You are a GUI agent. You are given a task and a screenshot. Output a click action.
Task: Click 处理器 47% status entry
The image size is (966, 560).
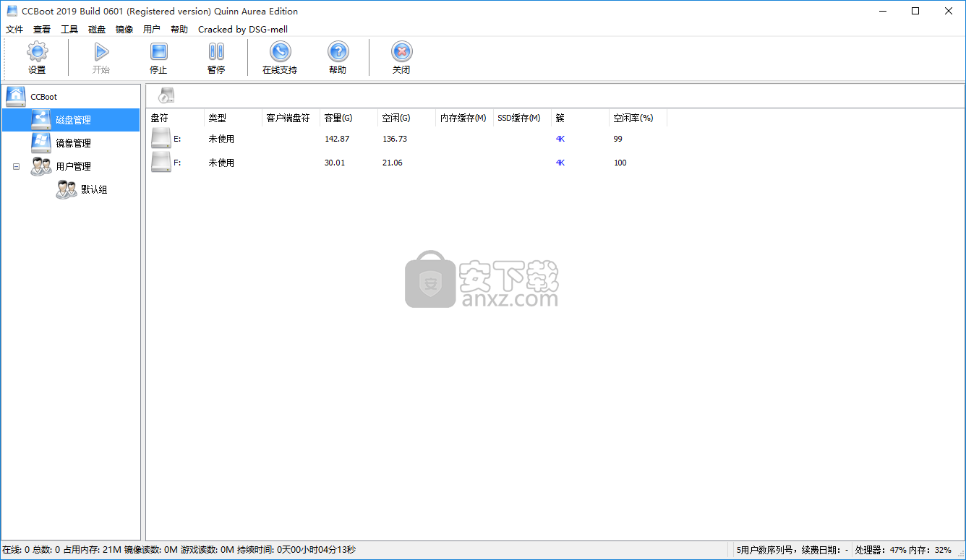click(879, 550)
